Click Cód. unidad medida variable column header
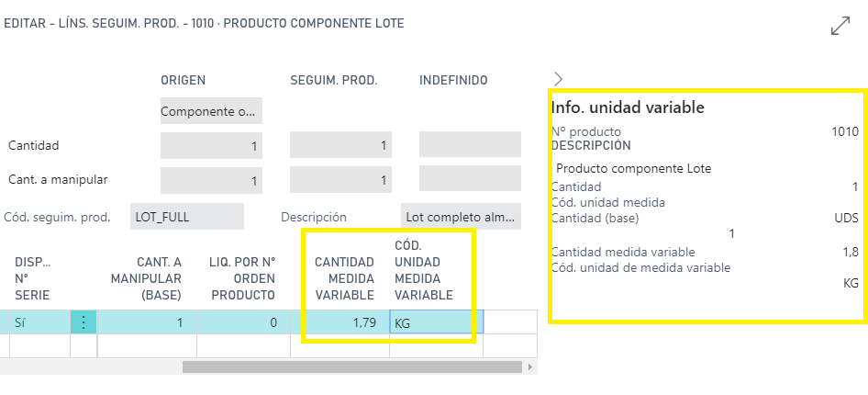Image resolution: width=868 pixels, height=395 pixels. pos(424,270)
